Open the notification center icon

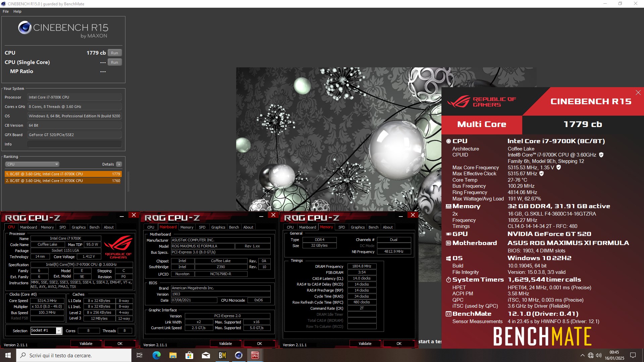633,355
